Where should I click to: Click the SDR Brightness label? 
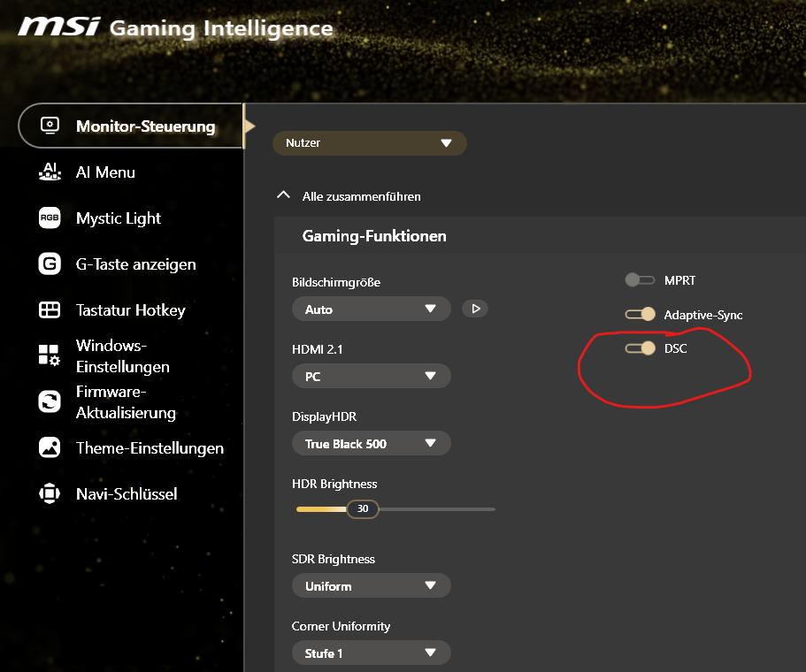(x=333, y=559)
